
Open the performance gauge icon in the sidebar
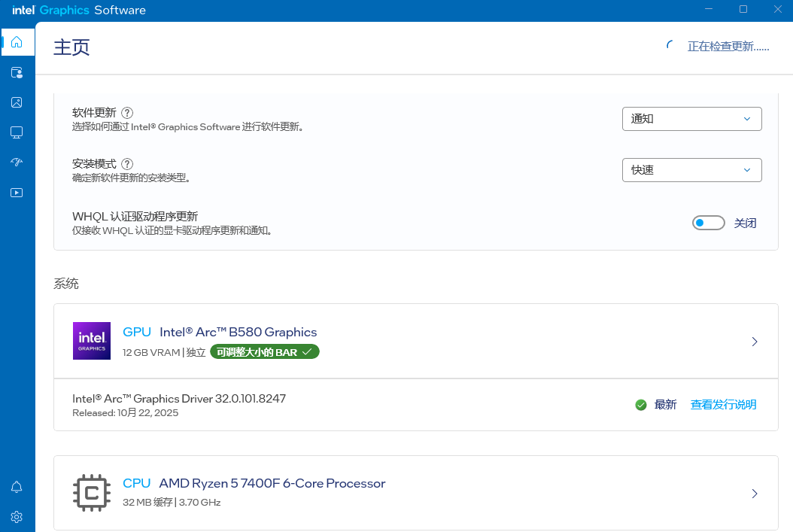pyautogui.click(x=17, y=163)
